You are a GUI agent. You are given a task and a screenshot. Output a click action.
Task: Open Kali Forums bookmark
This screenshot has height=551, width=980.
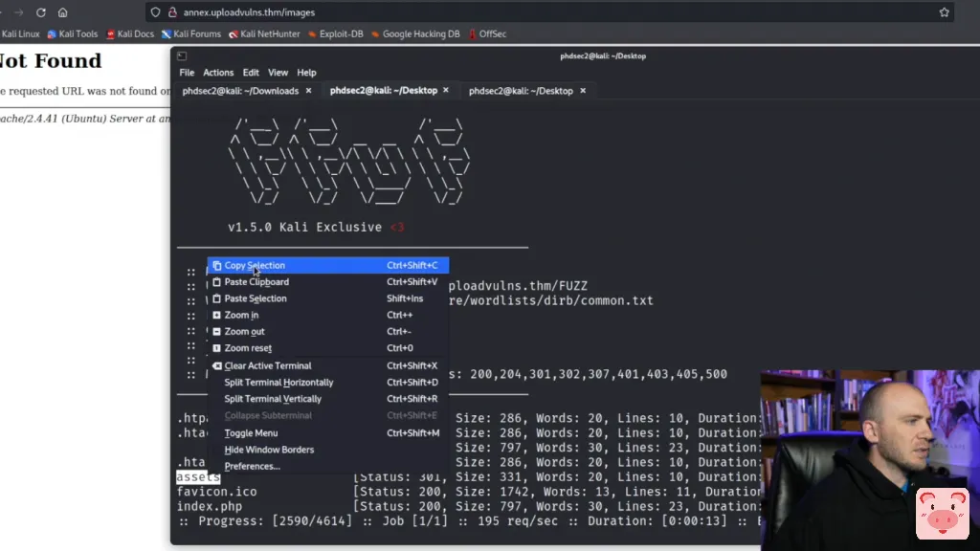[191, 33]
